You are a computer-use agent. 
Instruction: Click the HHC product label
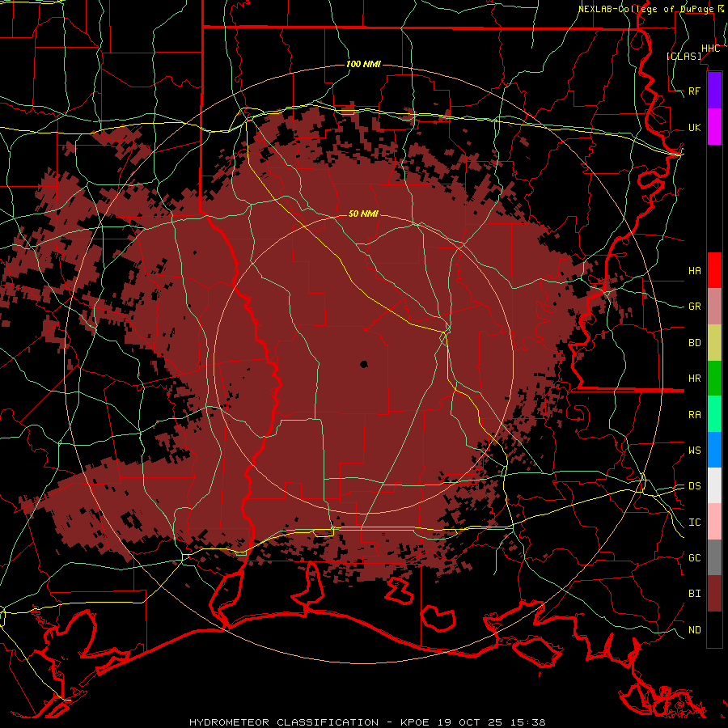pos(710,49)
